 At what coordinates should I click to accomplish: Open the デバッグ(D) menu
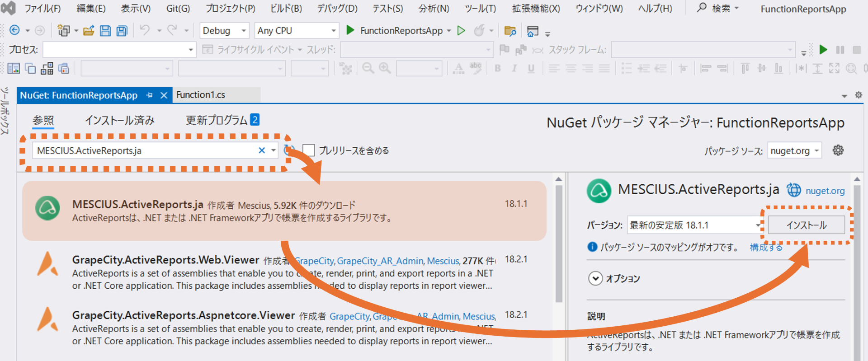coord(337,8)
